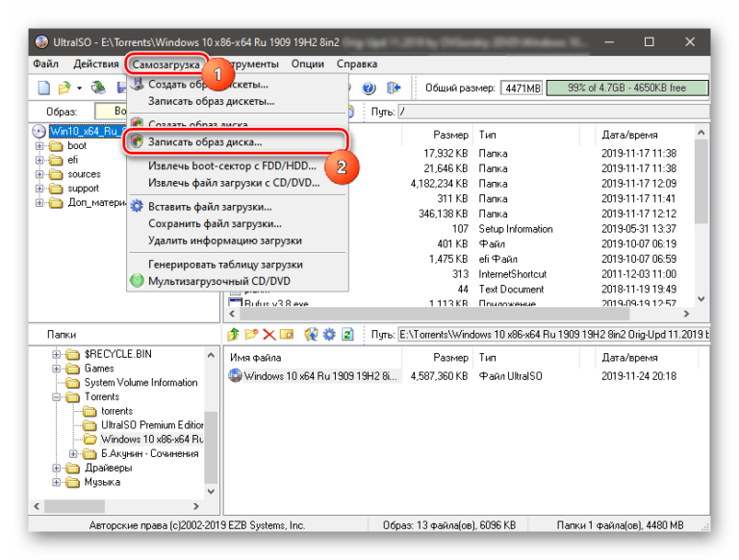This screenshot has height=560, width=739.
Task: Click the go up one folder icon
Action: click(x=234, y=335)
